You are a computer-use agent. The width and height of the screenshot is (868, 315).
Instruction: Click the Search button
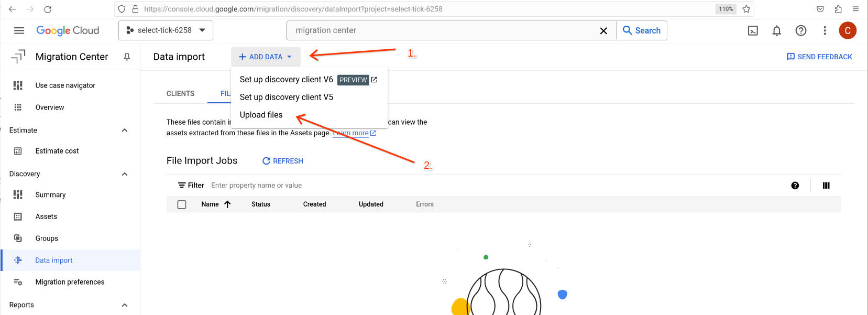coord(642,30)
